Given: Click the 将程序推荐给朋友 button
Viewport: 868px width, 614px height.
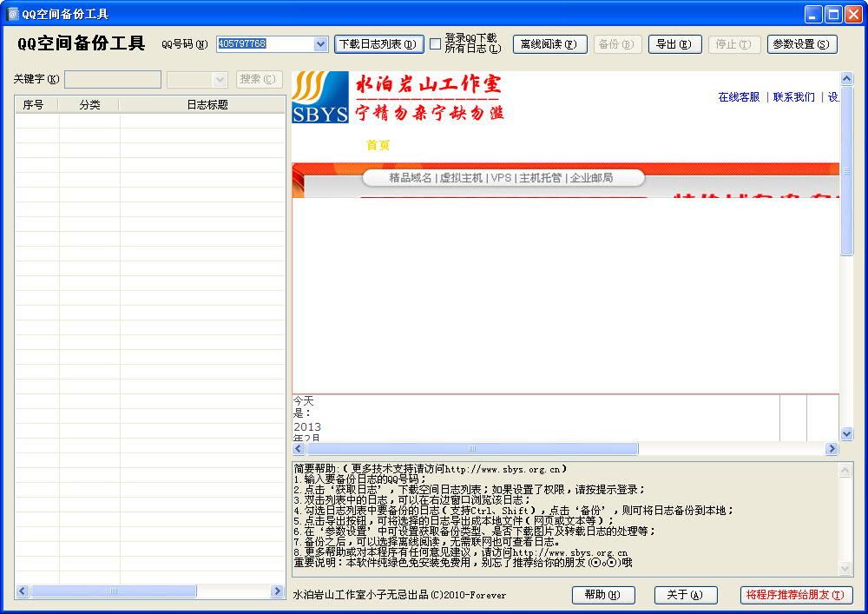Looking at the screenshot, I should click(x=795, y=595).
